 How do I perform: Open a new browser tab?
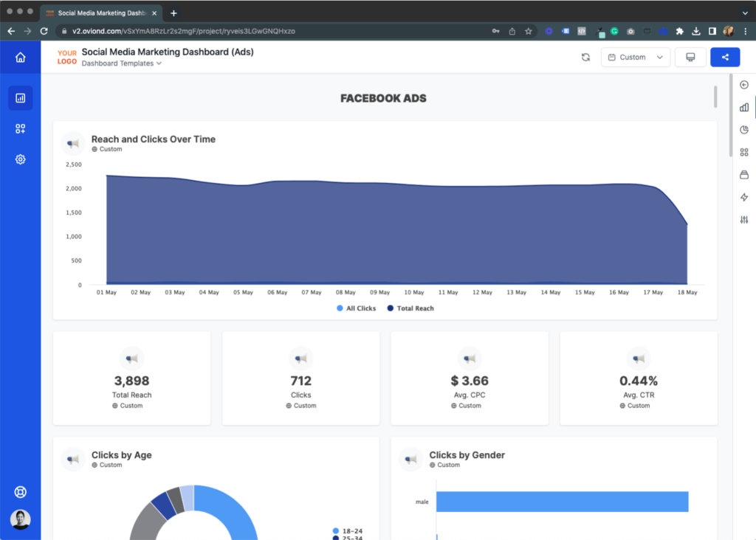pos(173,13)
